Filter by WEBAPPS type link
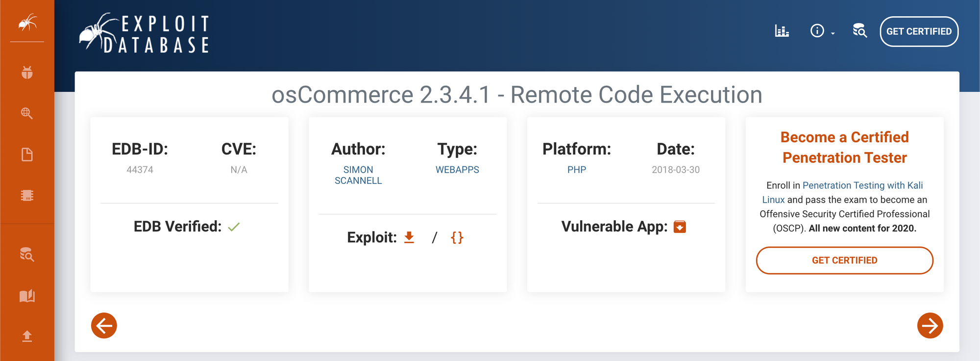 [457, 170]
